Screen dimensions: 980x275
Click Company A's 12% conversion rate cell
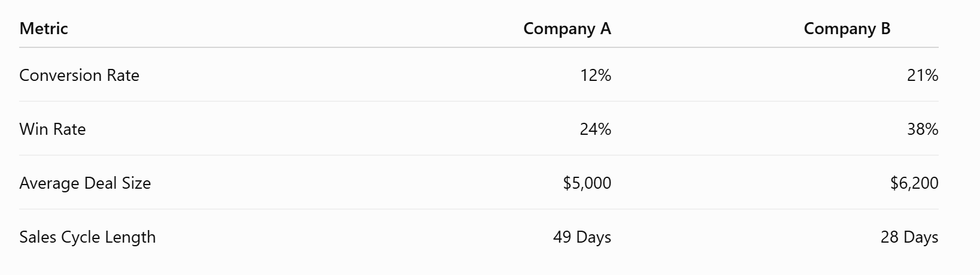click(x=595, y=75)
